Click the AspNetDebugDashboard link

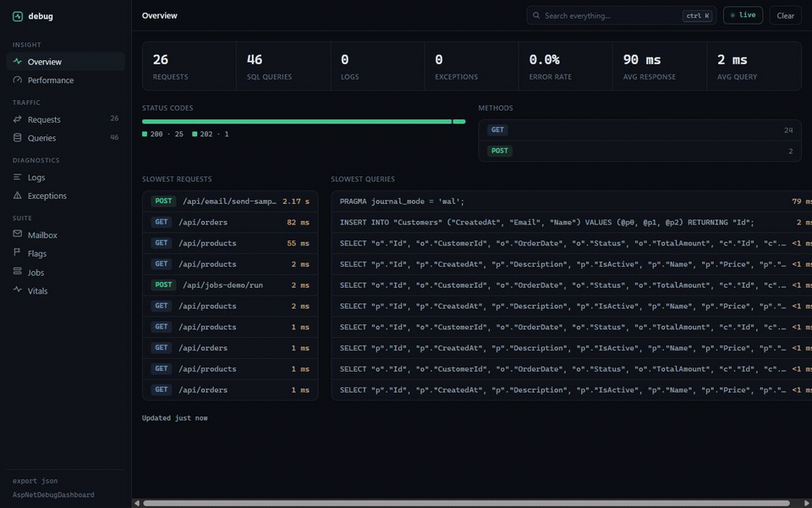(x=53, y=494)
